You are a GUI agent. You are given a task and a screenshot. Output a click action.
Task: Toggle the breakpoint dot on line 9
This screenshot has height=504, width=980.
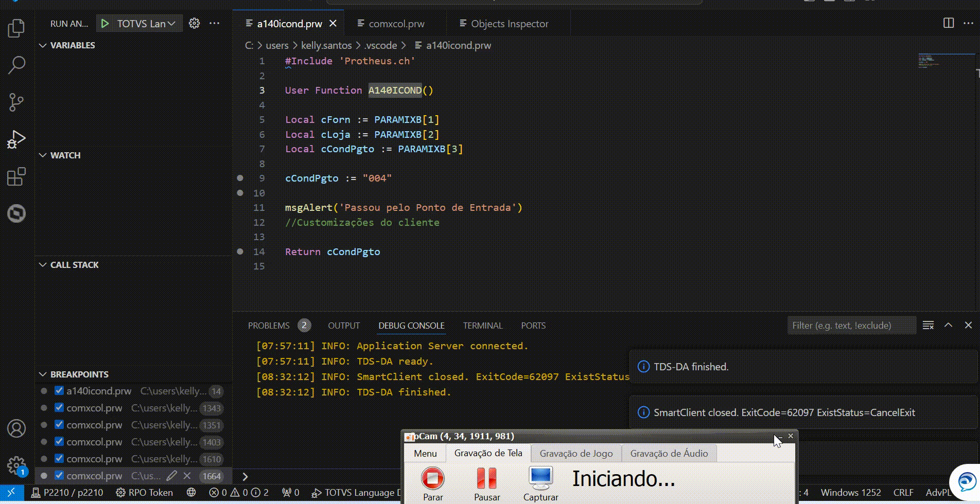[240, 178]
